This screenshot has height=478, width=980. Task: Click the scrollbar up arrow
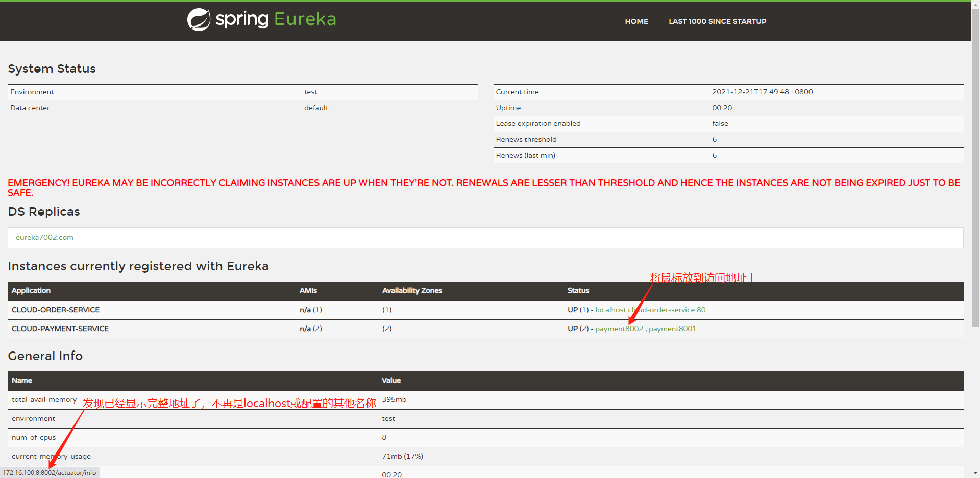click(x=975, y=4)
